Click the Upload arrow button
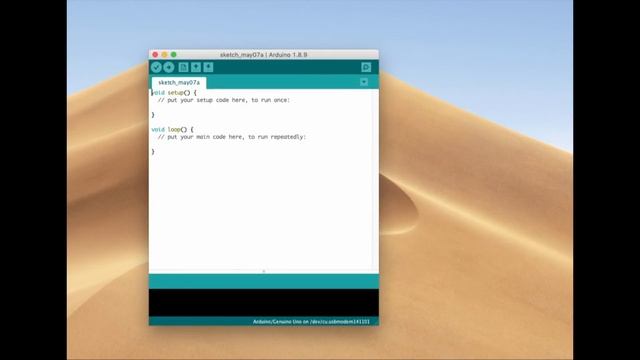Viewport: 640px width, 360px height. (169, 67)
